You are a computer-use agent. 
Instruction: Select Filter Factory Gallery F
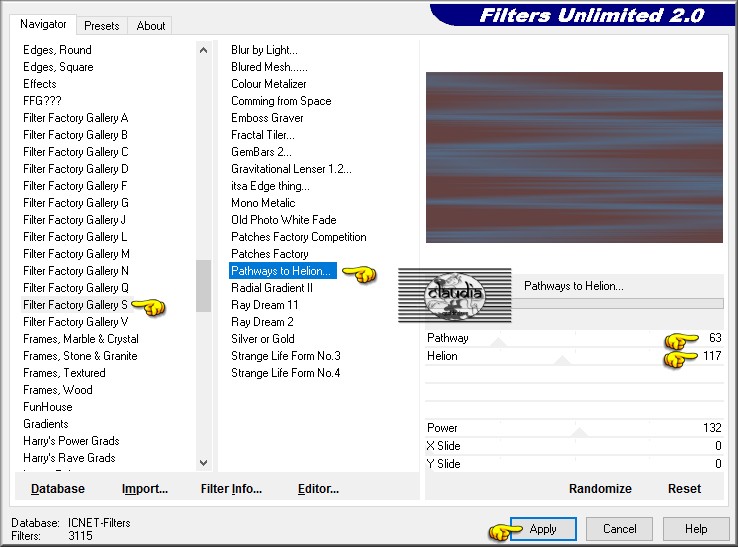(x=75, y=185)
